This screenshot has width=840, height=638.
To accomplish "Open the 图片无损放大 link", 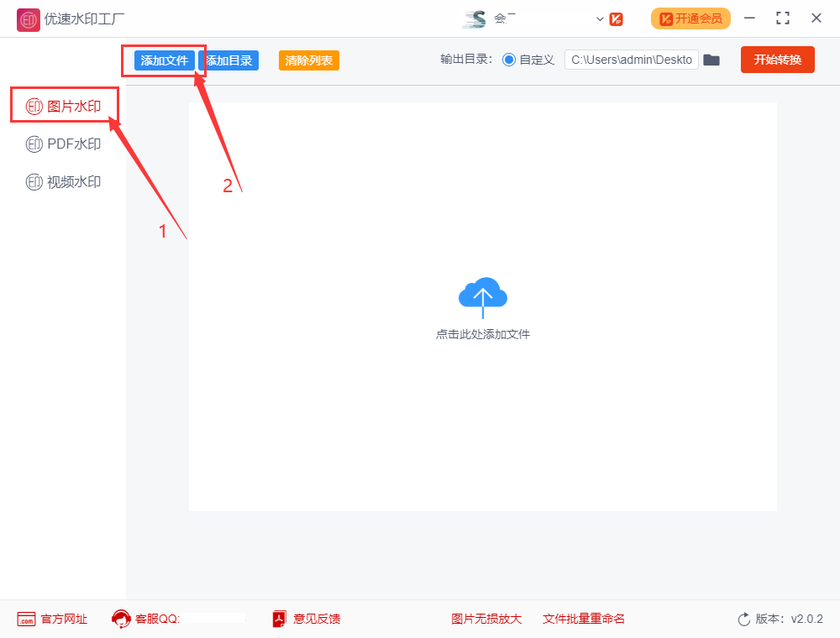I will 487,619.
